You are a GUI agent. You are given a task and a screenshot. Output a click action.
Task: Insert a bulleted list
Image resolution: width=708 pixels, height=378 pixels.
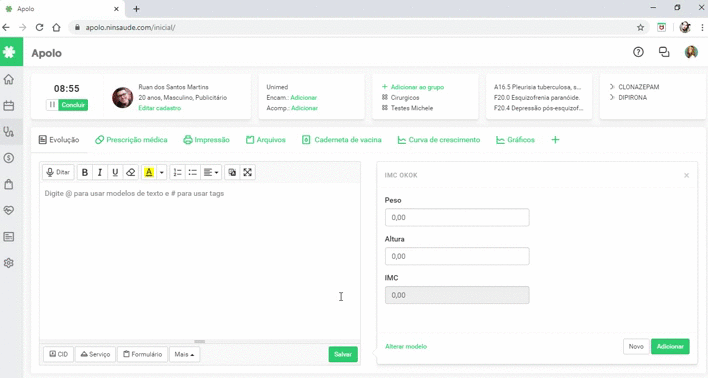coord(193,173)
